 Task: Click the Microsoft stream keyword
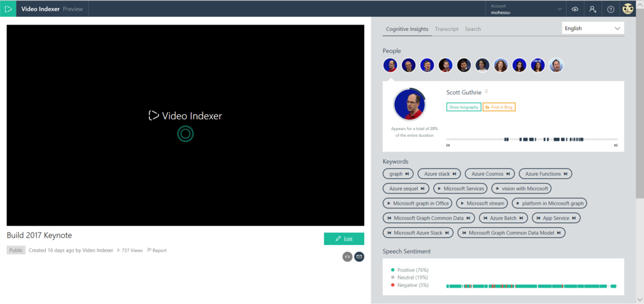[x=482, y=204]
